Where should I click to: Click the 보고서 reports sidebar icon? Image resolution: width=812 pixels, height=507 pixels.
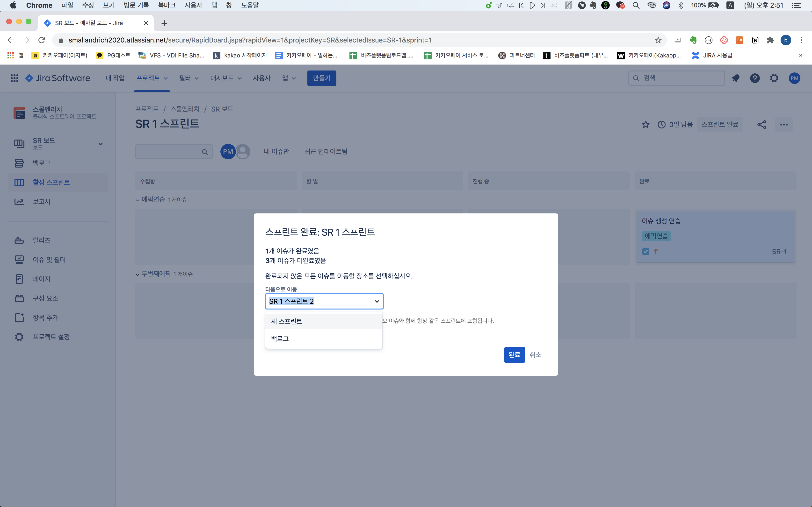(19, 202)
